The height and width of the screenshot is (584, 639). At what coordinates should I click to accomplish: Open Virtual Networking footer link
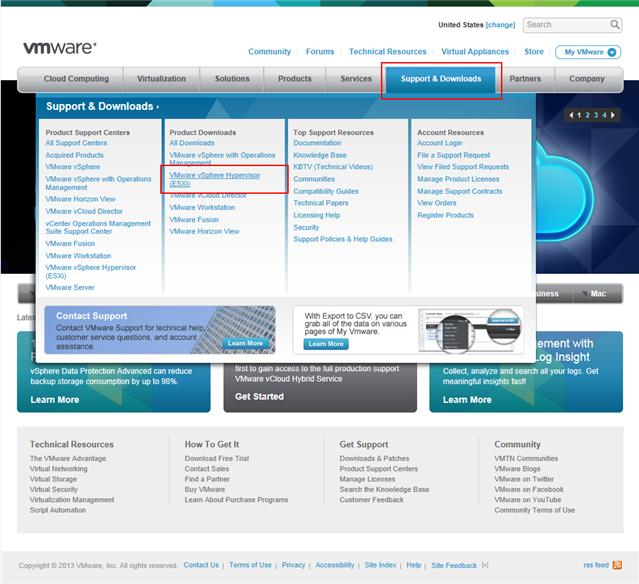click(x=58, y=469)
